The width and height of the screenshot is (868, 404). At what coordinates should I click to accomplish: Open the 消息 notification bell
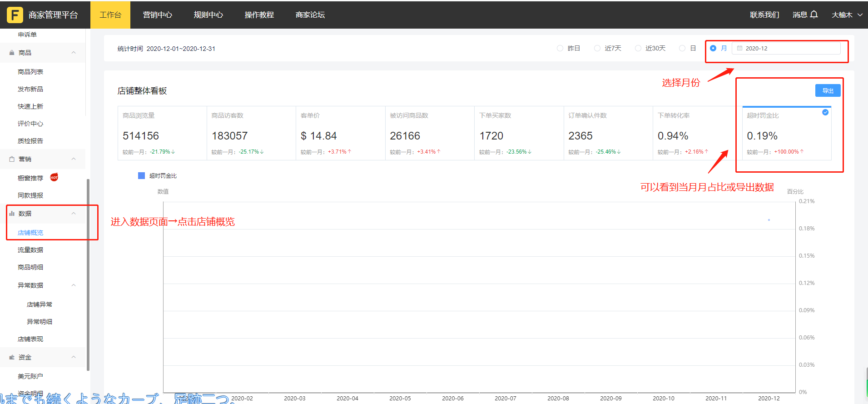tap(814, 15)
